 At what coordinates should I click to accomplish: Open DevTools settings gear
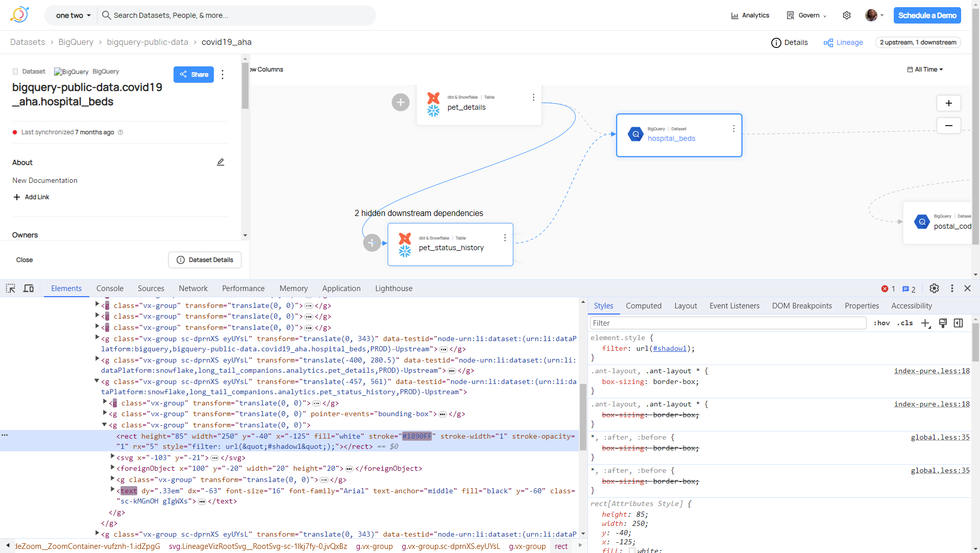[x=934, y=288]
